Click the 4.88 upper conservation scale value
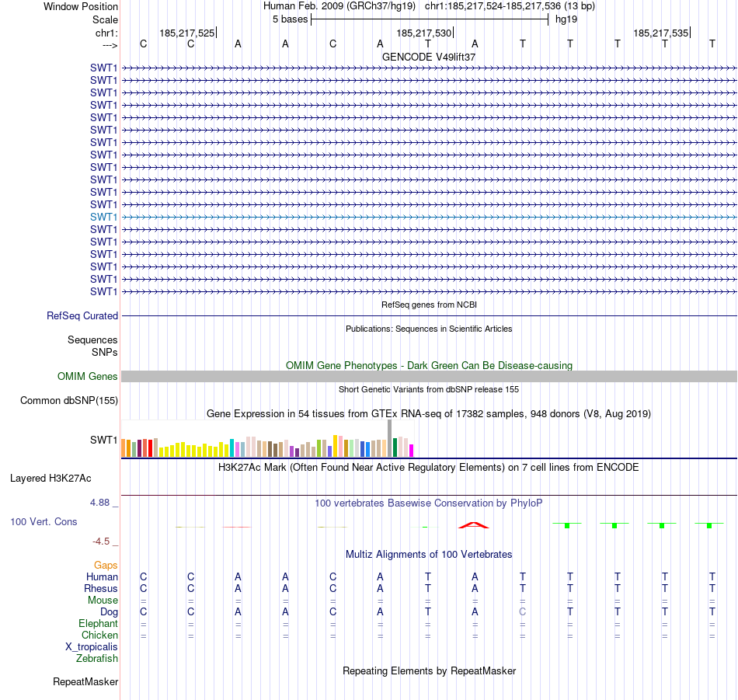 pyautogui.click(x=99, y=503)
